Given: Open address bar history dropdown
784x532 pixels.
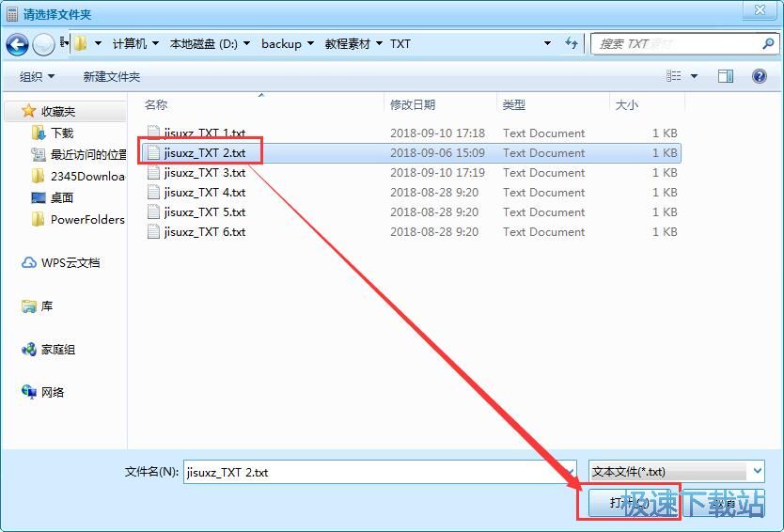Looking at the screenshot, I should (547, 43).
